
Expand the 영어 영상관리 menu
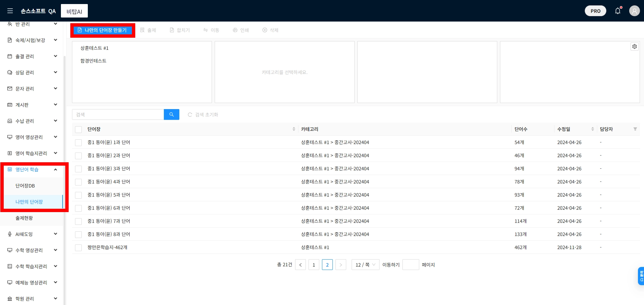(x=32, y=137)
